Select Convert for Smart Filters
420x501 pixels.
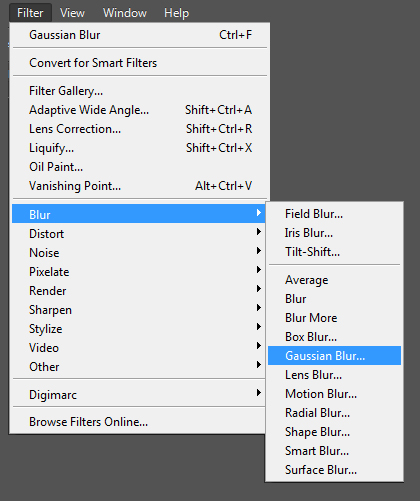coord(140,63)
